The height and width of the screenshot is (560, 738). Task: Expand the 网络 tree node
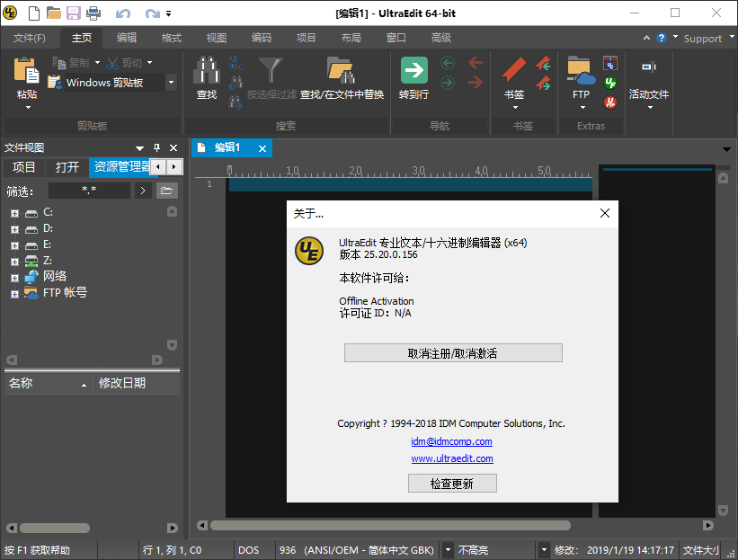tap(14, 278)
